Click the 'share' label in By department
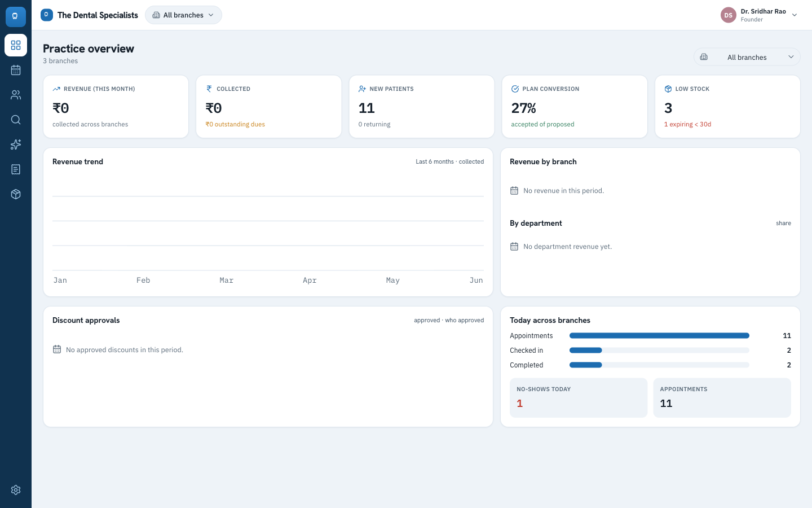Screen dimensions: 812x508 coord(783,223)
